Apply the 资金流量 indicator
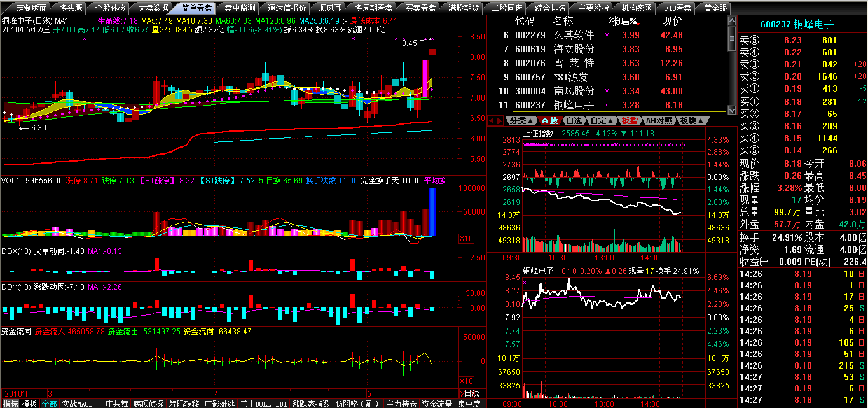This screenshot has width=868, height=408. [x=437, y=404]
